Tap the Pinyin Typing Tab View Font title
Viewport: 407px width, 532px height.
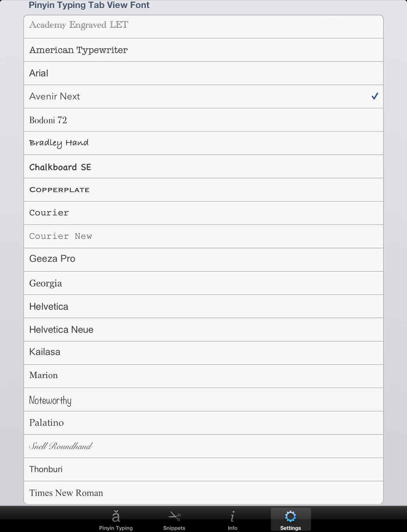point(88,5)
